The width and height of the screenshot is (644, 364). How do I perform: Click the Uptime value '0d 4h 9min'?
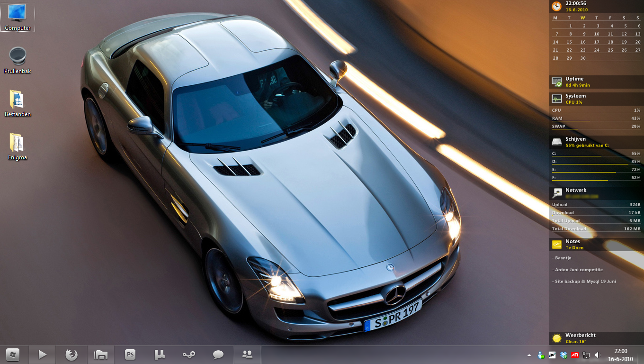tap(578, 85)
